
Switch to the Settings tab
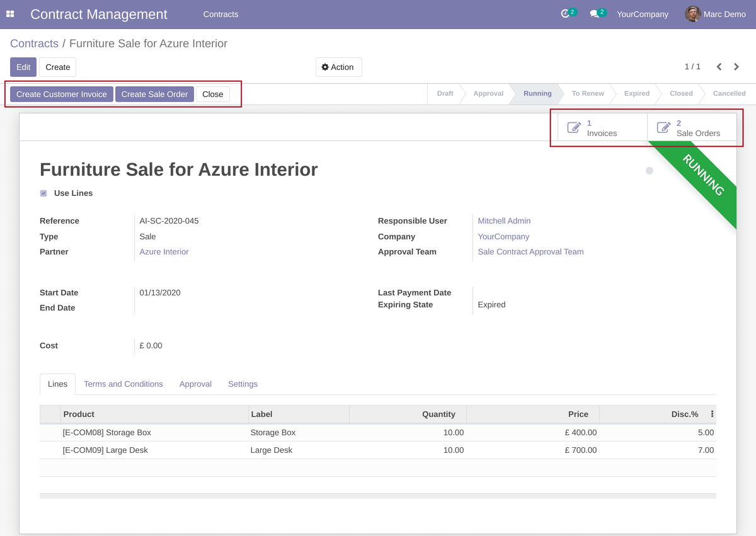point(243,384)
